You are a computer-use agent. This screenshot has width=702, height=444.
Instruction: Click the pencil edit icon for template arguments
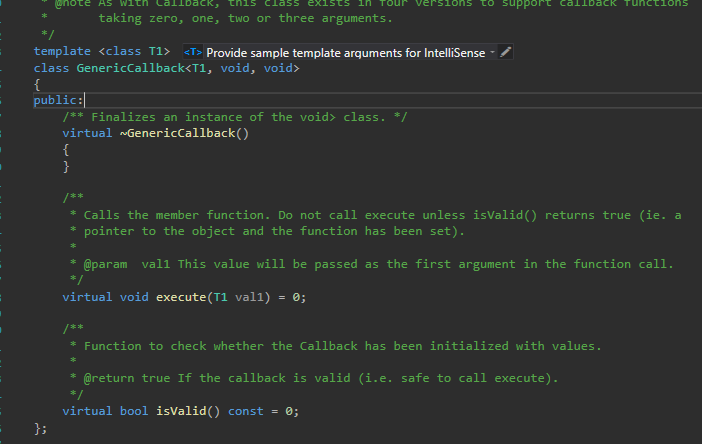click(x=505, y=51)
